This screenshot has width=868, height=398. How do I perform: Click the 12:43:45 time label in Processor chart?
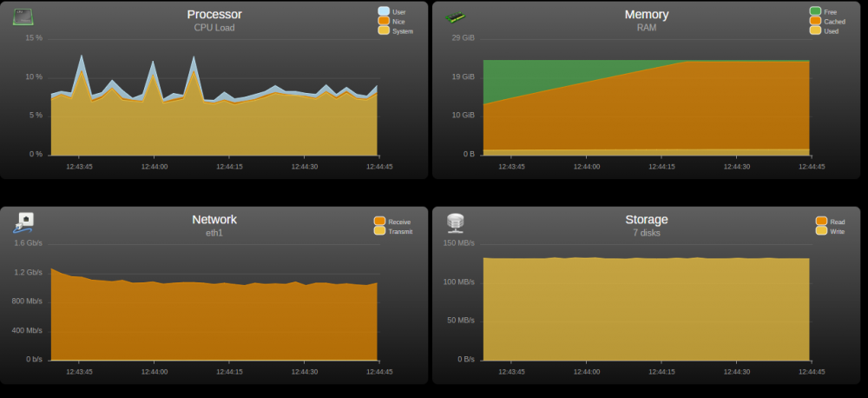click(x=79, y=166)
